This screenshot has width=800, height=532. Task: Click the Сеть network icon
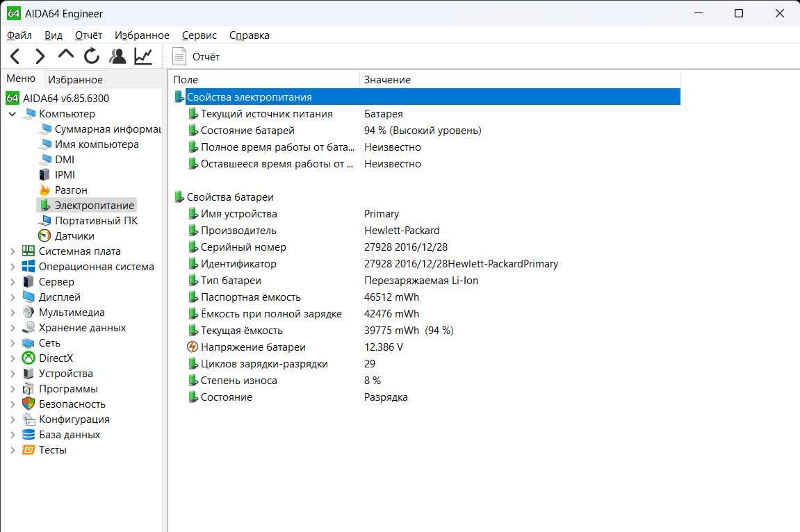click(x=28, y=343)
